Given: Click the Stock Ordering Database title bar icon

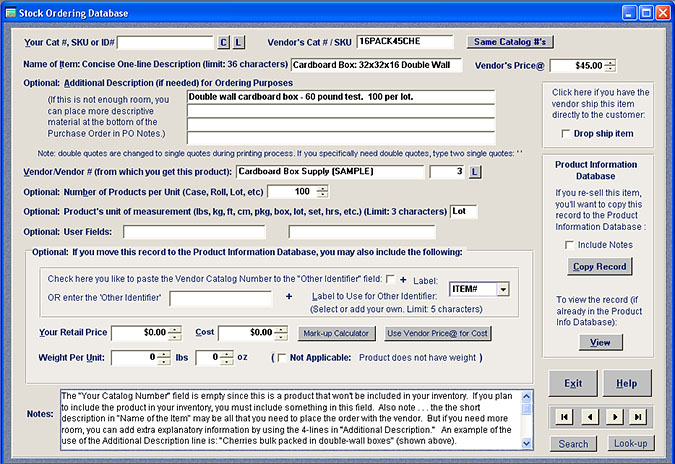Looking at the screenshot, I should [10, 13].
